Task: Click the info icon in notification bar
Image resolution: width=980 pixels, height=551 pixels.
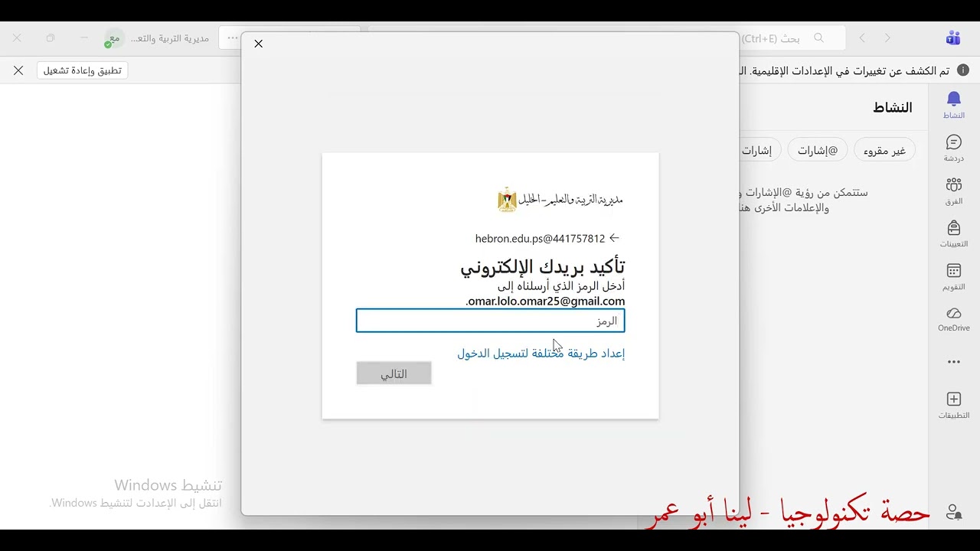Action: [963, 70]
